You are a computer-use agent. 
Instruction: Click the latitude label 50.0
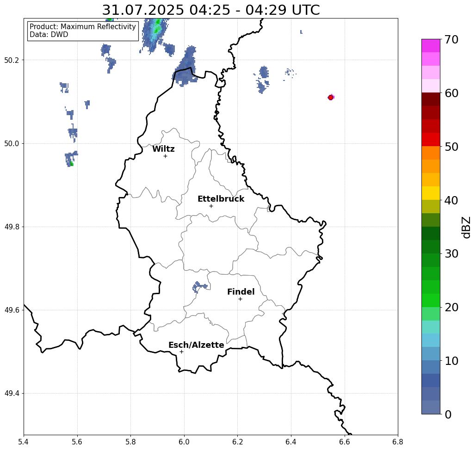click(12, 143)
